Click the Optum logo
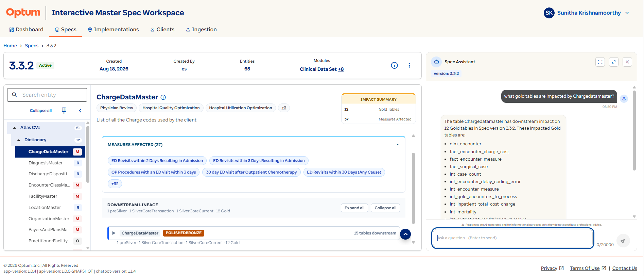644x276 pixels. tap(23, 13)
